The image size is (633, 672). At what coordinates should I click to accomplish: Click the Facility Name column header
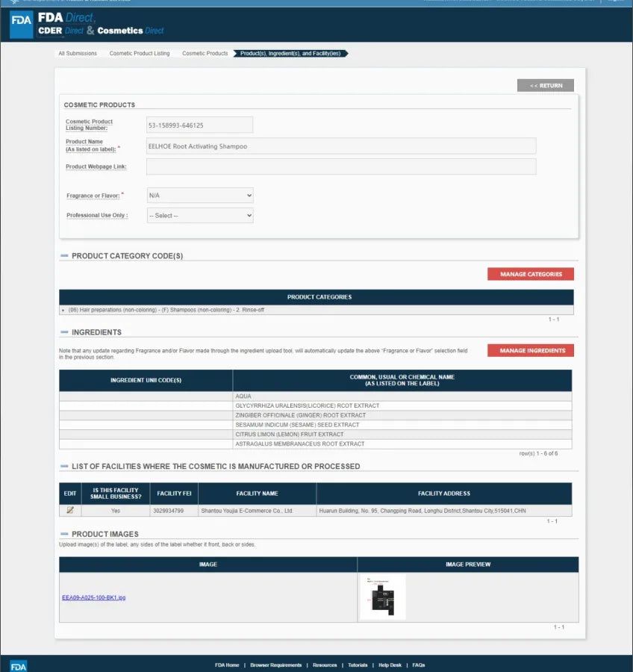pyautogui.click(x=257, y=494)
